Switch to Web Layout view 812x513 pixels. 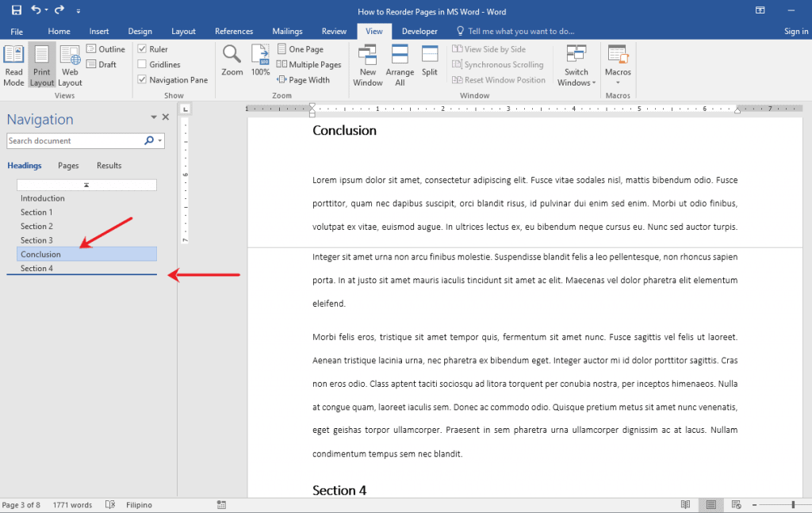click(x=70, y=66)
